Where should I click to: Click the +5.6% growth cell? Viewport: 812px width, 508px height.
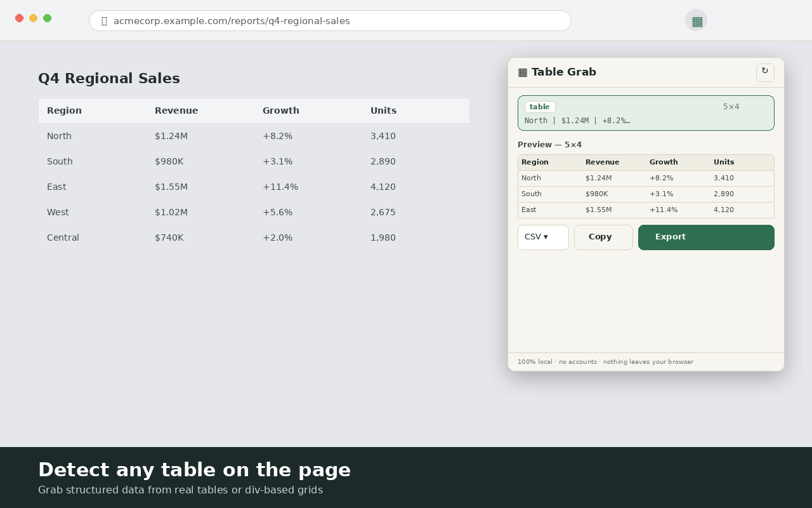click(277, 212)
